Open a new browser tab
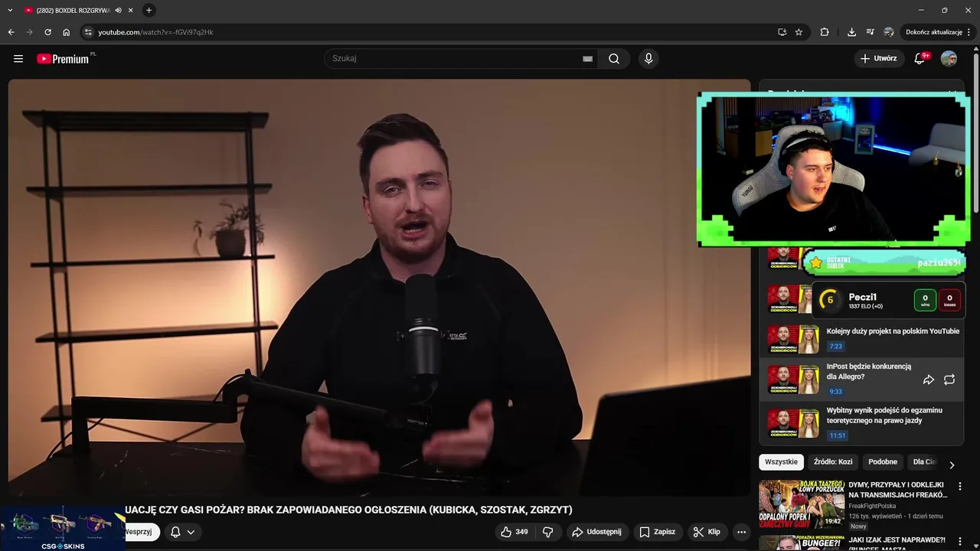This screenshot has width=980, height=551. click(x=149, y=10)
